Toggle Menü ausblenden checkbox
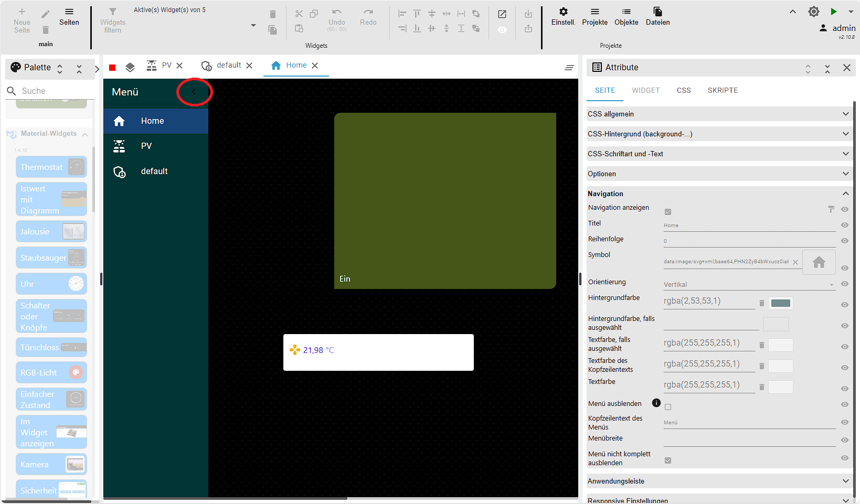This screenshot has height=504, width=860. click(668, 407)
